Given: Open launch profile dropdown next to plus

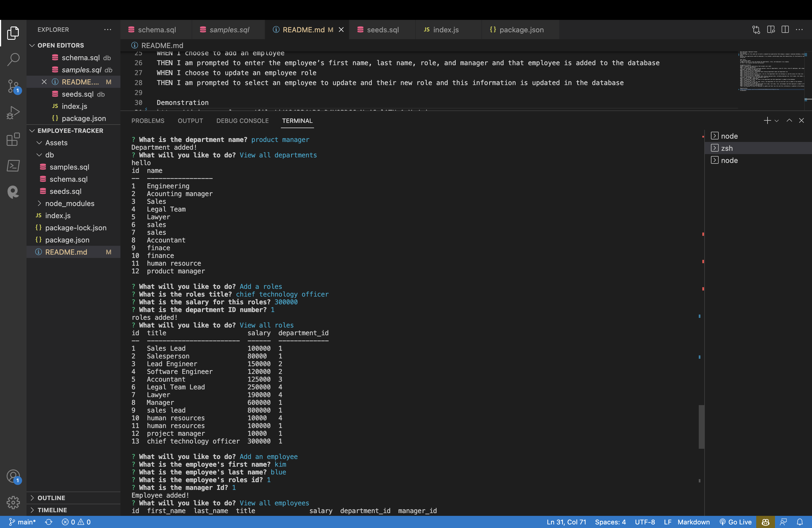Looking at the screenshot, I should click(777, 121).
